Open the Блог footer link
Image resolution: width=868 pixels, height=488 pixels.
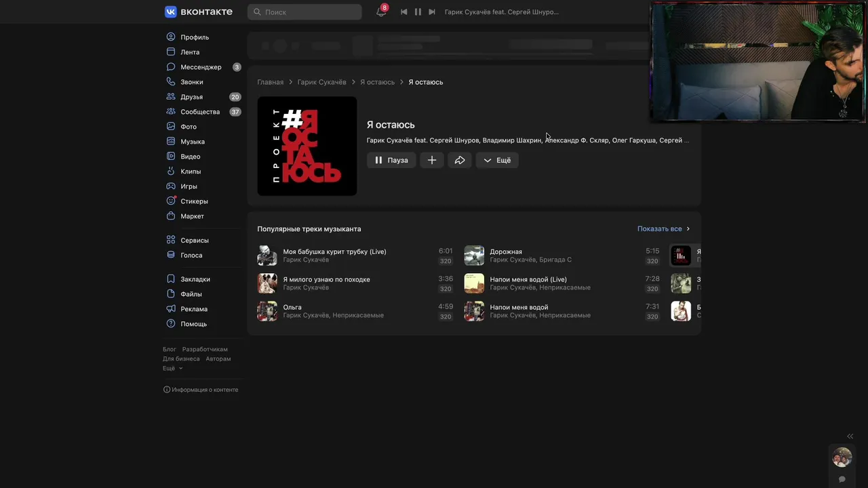coord(170,349)
